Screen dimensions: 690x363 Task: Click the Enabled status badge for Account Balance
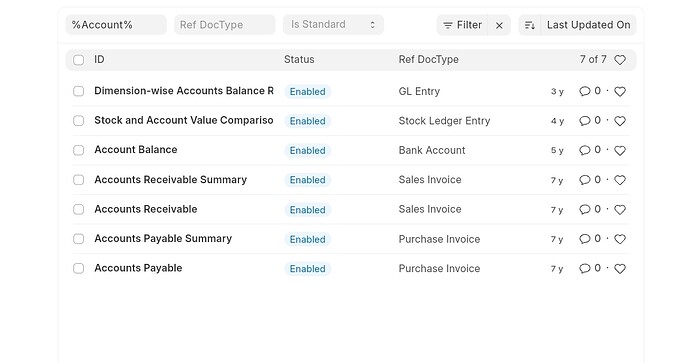308,150
